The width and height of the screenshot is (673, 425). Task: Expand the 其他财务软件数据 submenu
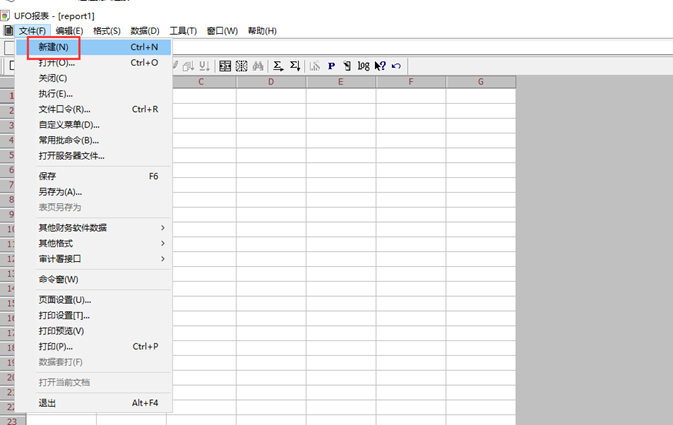click(163, 228)
